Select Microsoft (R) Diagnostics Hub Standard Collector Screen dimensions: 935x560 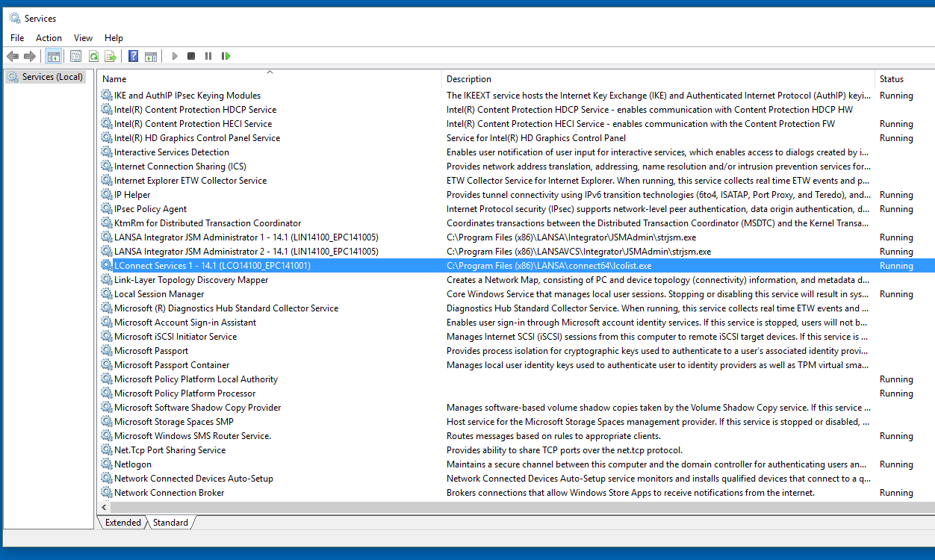click(226, 308)
